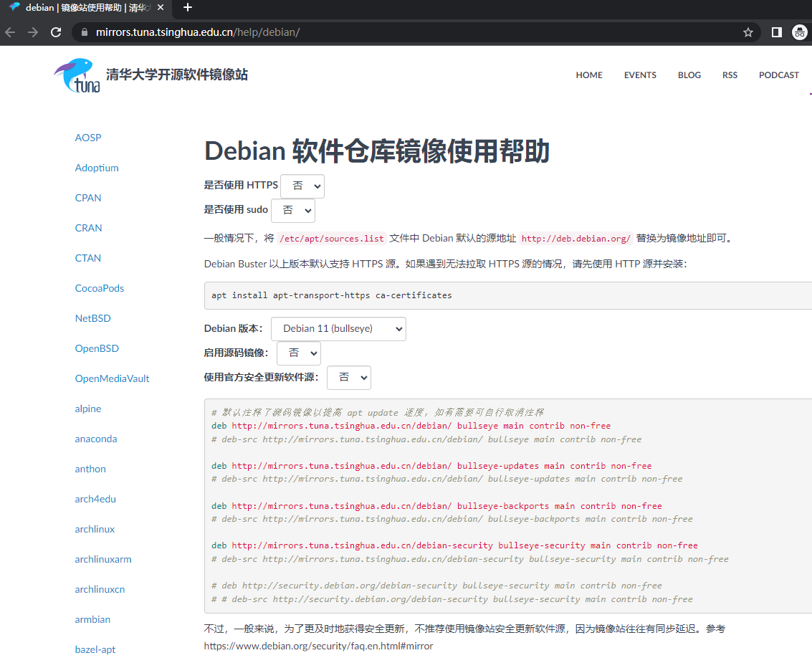812x663 pixels.
Task: Click the debian.org security faq URL text
Action: point(318,646)
